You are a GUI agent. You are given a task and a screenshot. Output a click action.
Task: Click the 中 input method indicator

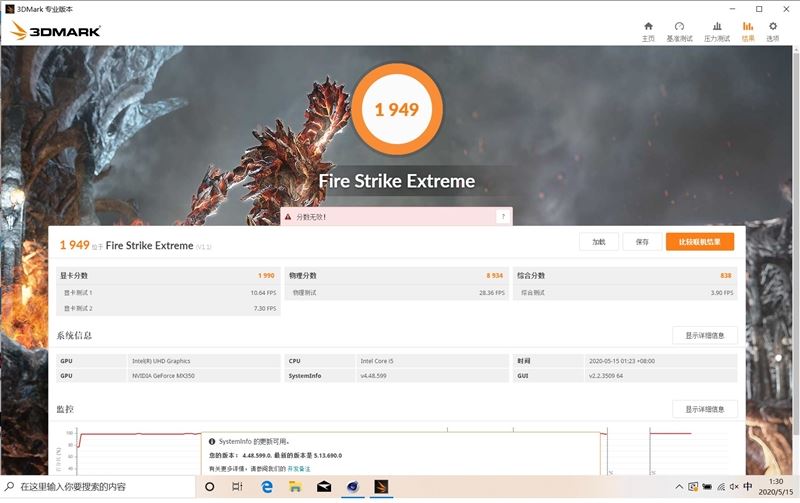[x=747, y=486]
